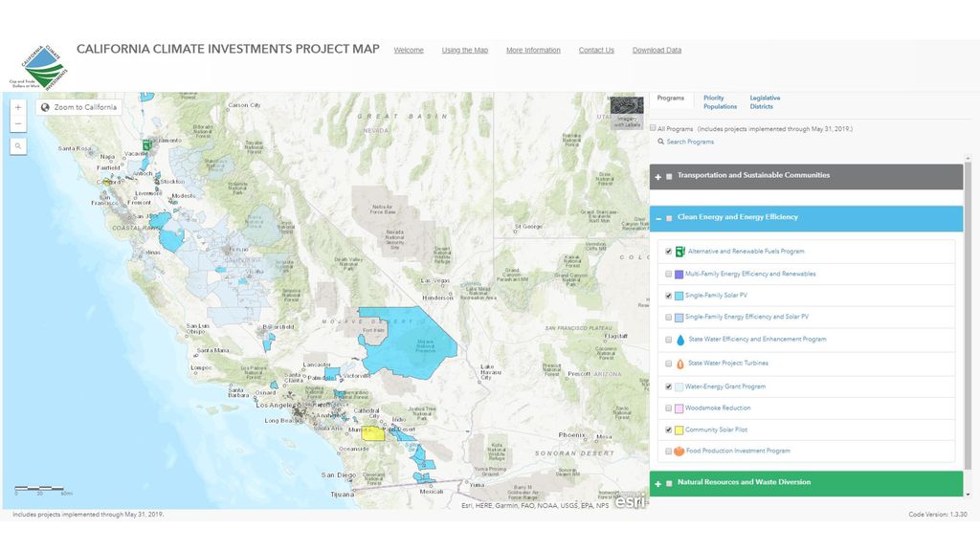Click the map scale bar

coord(42,491)
